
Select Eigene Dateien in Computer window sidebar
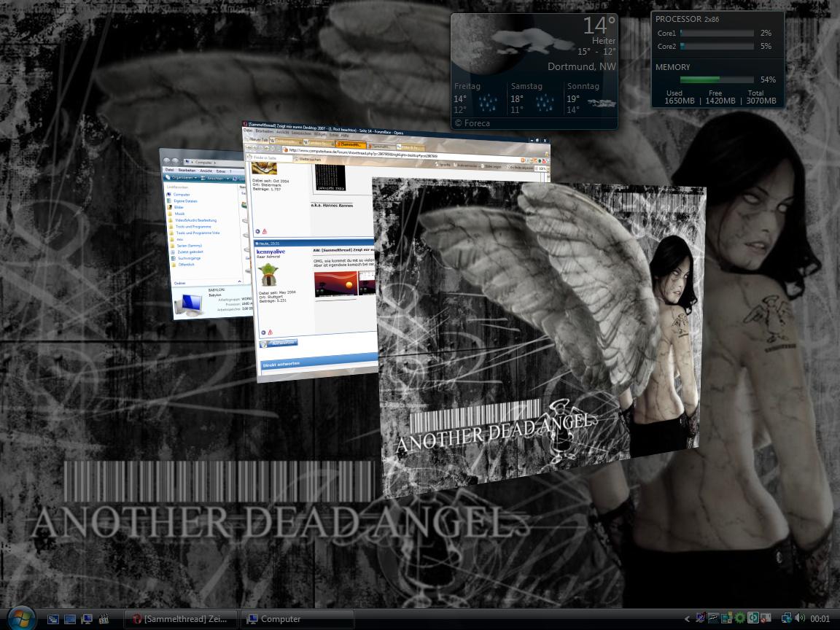point(185,201)
